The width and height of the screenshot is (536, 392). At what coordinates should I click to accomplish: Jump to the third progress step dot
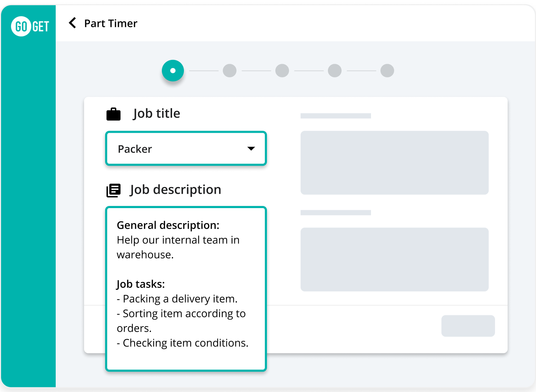coord(282,71)
